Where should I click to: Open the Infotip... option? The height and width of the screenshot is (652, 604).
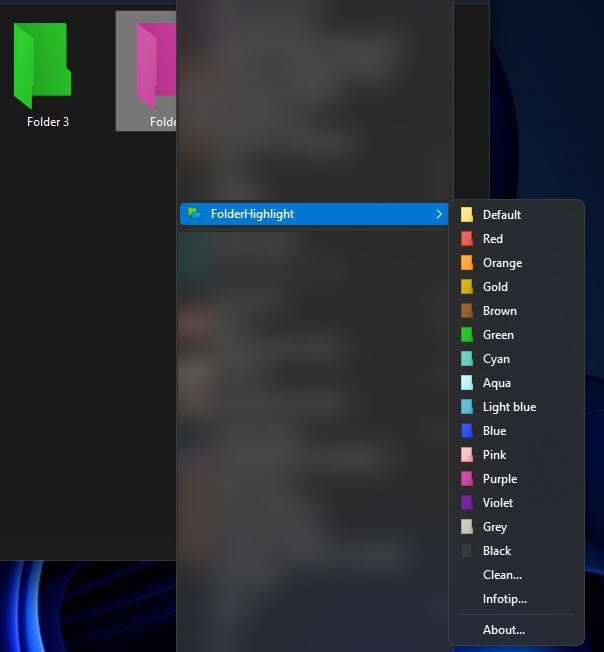tap(517, 599)
